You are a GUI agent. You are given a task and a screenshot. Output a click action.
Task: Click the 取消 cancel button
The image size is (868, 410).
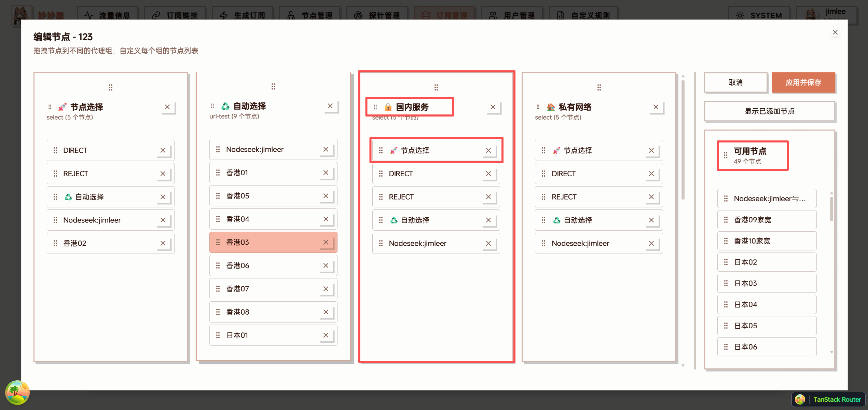pyautogui.click(x=735, y=82)
